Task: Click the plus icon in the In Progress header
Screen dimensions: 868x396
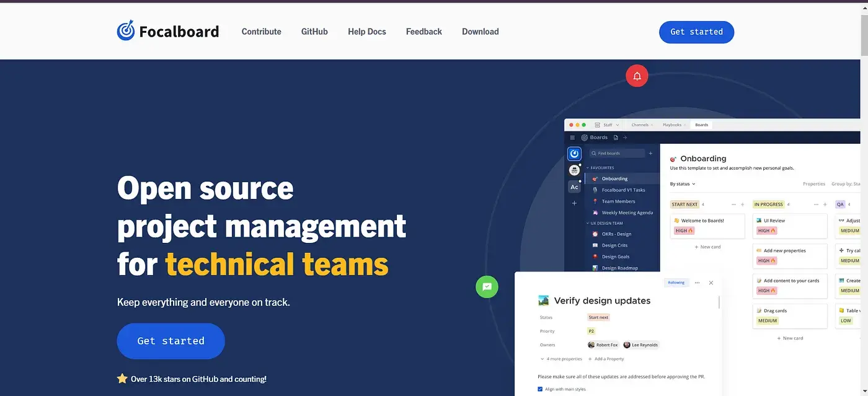Action: (825, 205)
